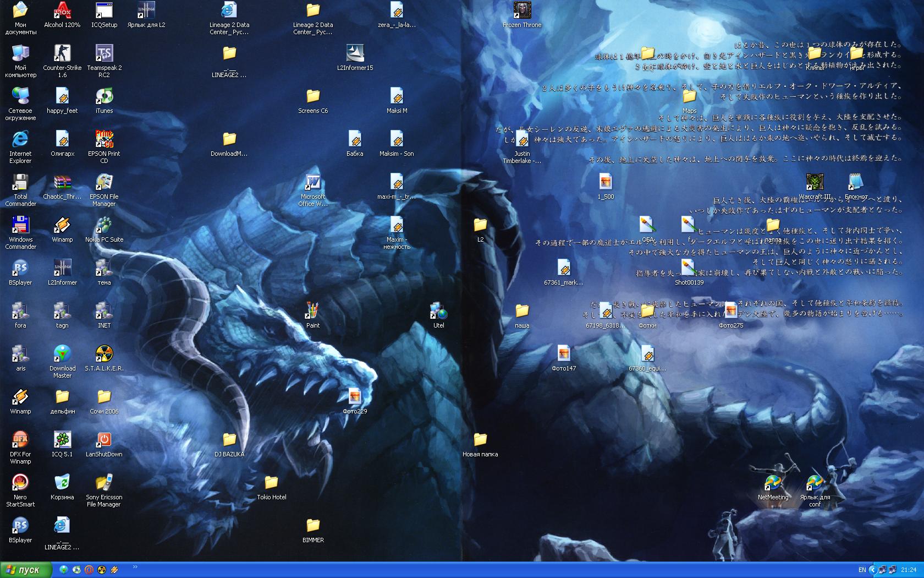924x578 pixels.
Task: Play Justin Timberlake audio file
Action: click(x=522, y=147)
